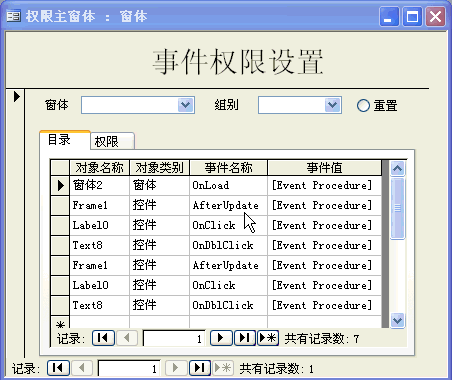Click the first OnDblClick cell
The height and width of the screenshot is (380, 452).
(228, 245)
